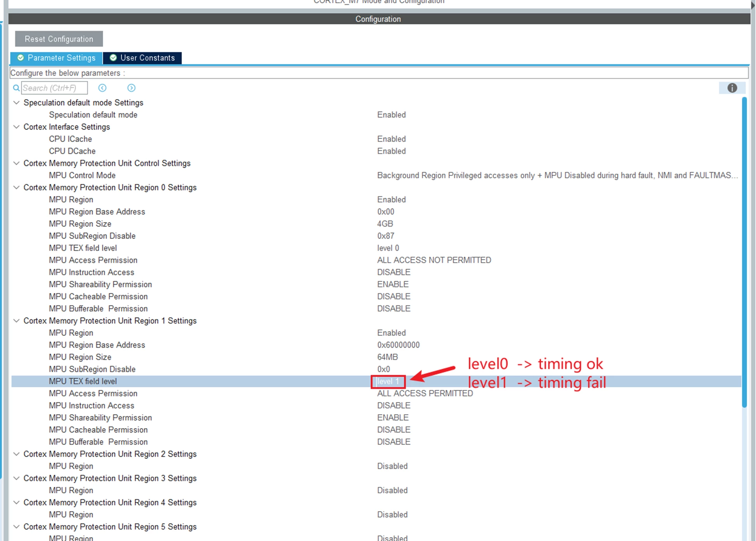Focus the Search (Ctrl+F) field
The height and width of the screenshot is (541, 756).
[54, 88]
